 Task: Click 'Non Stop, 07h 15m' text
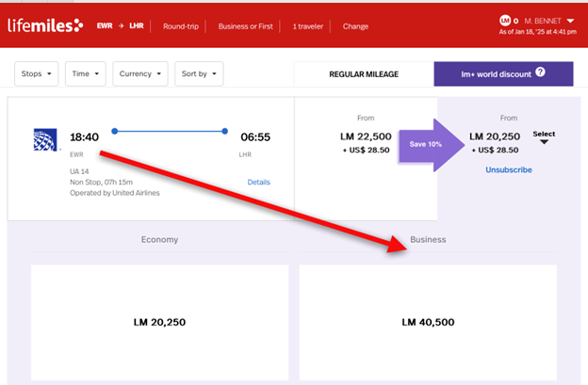[101, 182]
